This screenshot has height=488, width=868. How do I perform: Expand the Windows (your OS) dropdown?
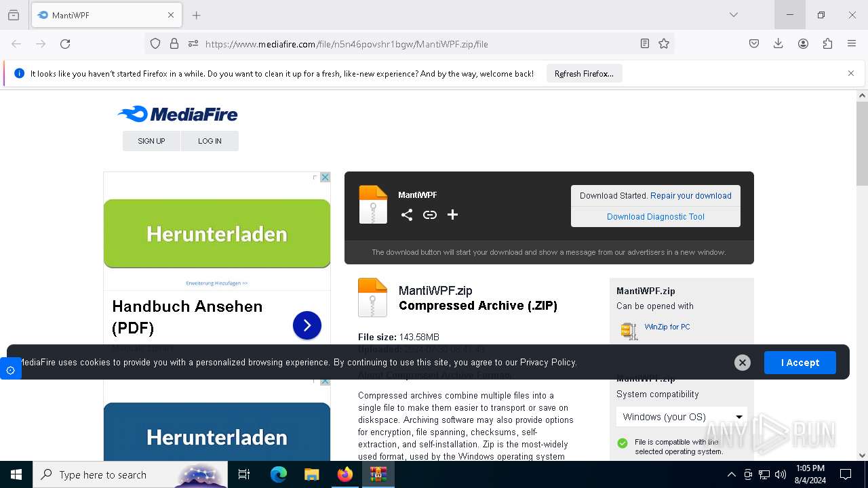pos(682,417)
